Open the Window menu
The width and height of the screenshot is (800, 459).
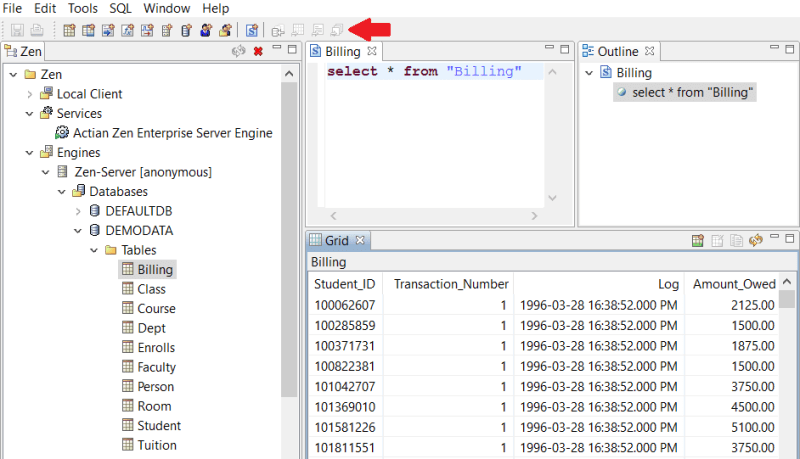click(x=166, y=8)
